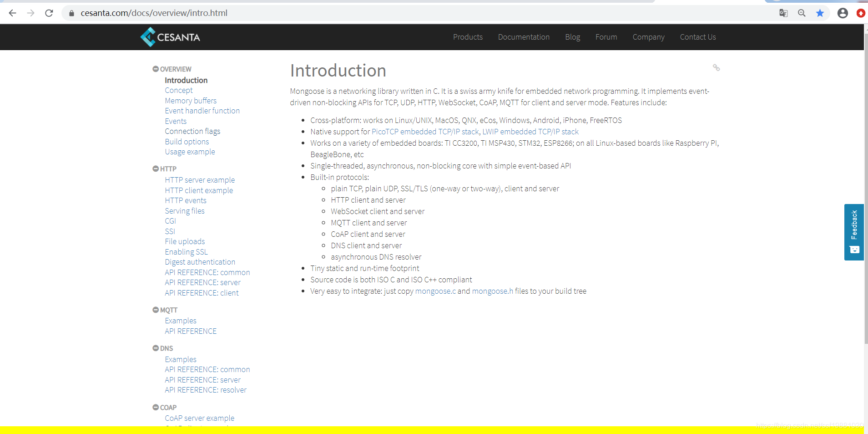Collapse the DNS section in the sidebar
This screenshot has height=434, width=868.
click(x=156, y=348)
